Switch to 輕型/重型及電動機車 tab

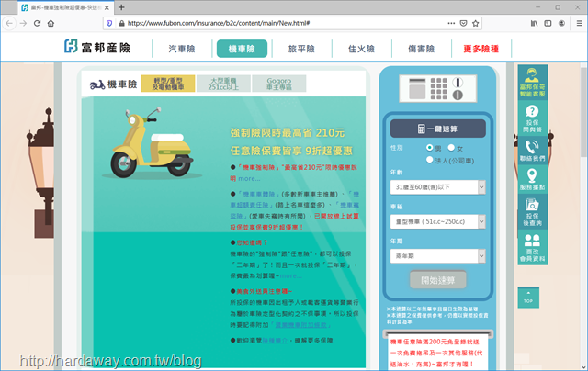coord(167,84)
